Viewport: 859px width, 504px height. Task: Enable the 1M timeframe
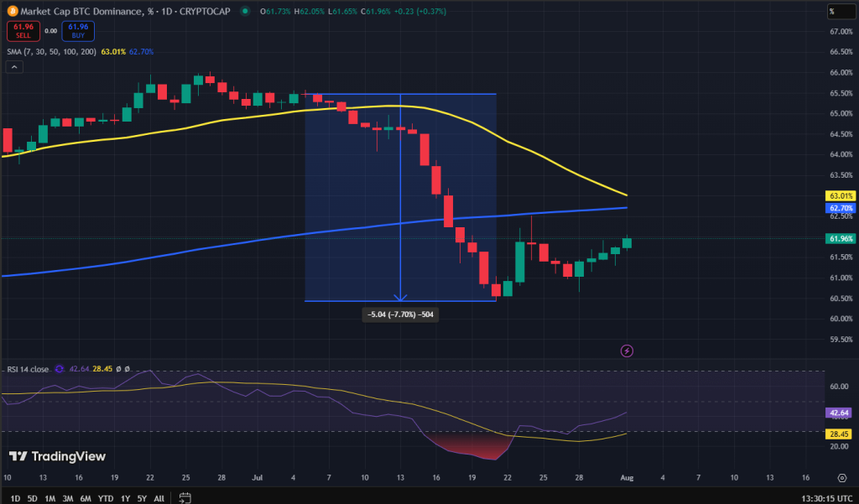pos(48,497)
